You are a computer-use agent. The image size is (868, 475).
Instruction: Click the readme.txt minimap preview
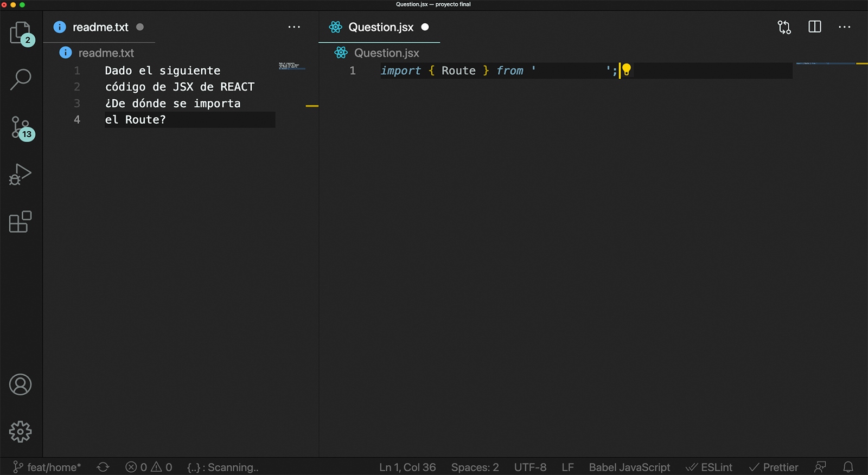(x=291, y=66)
